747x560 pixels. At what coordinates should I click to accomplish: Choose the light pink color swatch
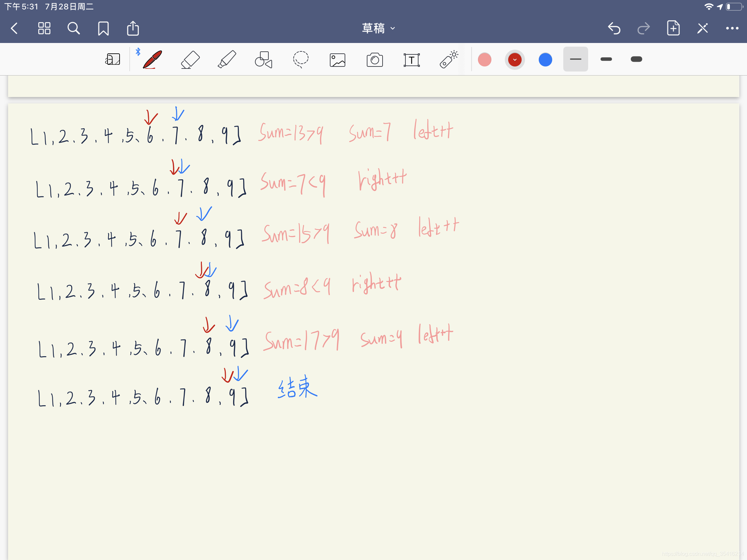485,60
